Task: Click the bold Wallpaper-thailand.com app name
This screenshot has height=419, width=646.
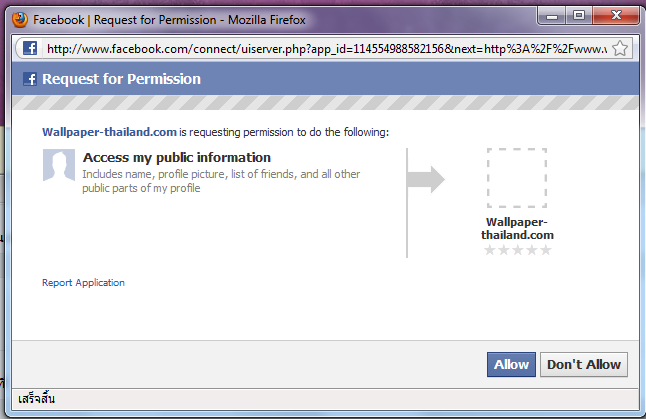Action: [x=517, y=229]
